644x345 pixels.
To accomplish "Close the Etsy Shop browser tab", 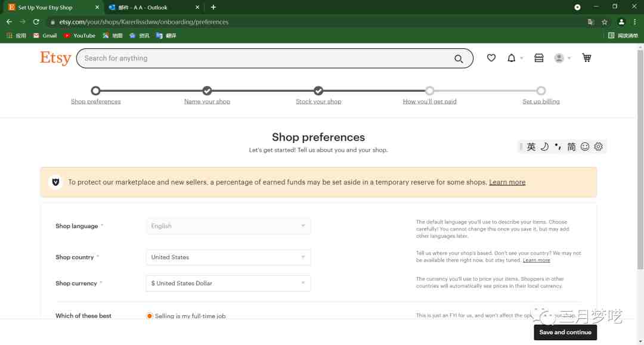I will tap(97, 7).
